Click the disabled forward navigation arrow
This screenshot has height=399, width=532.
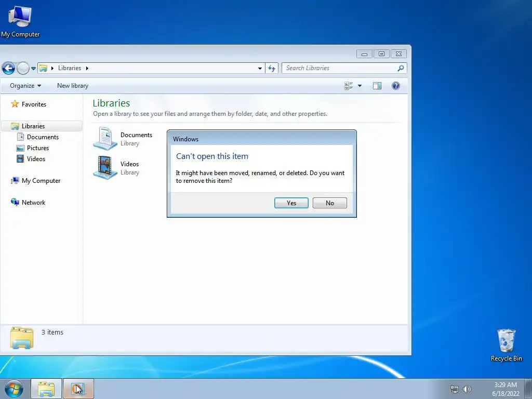pyautogui.click(x=23, y=68)
